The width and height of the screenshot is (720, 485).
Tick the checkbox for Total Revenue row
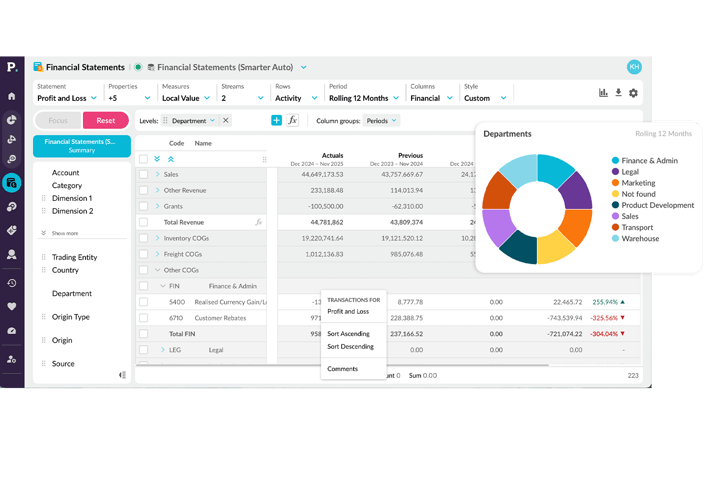click(143, 222)
